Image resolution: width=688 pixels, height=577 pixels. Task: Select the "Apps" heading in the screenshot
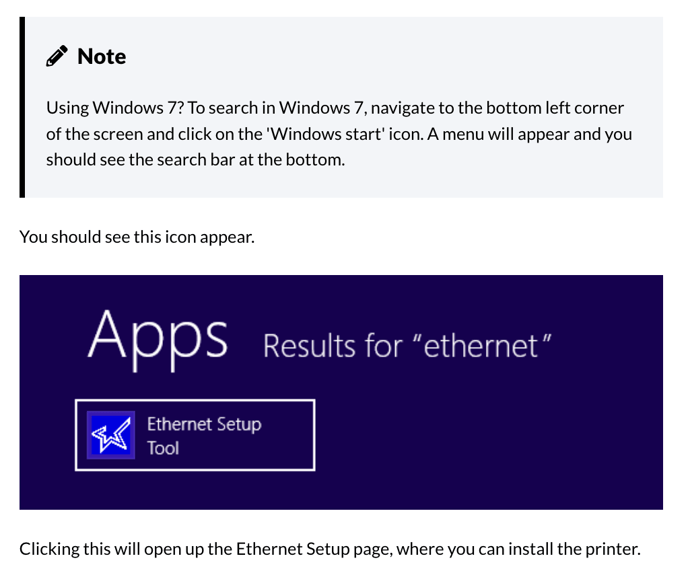click(157, 337)
